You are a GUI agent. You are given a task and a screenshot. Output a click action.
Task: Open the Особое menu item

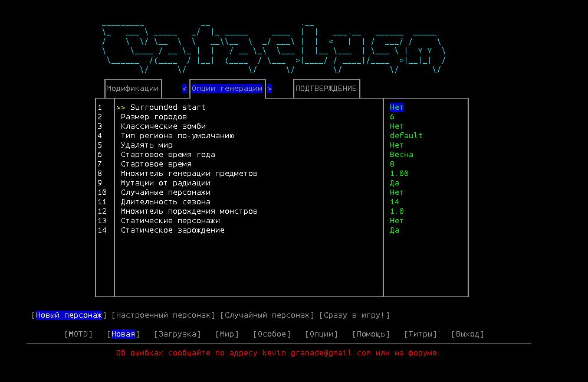pos(272,334)
